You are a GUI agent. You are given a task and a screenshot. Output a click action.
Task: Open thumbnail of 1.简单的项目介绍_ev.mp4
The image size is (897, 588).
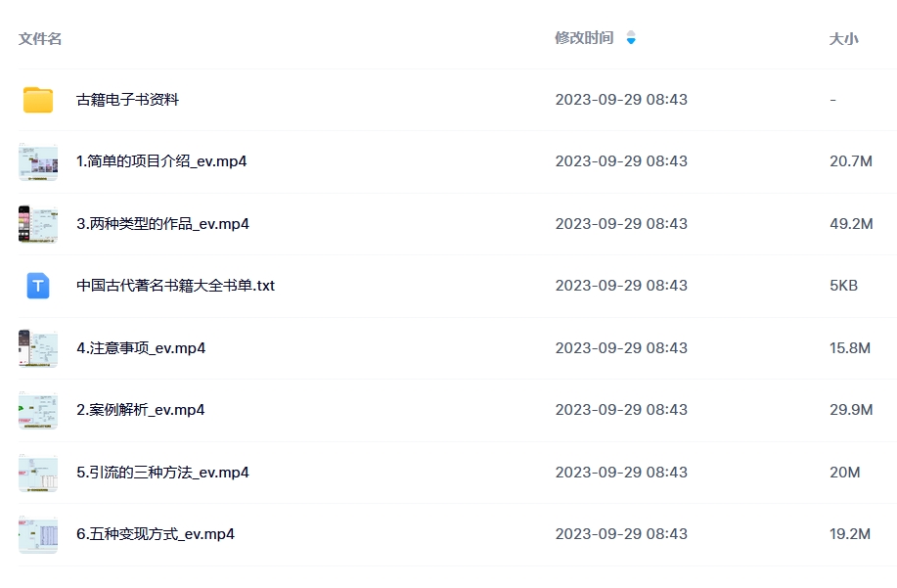click(38, 161)
